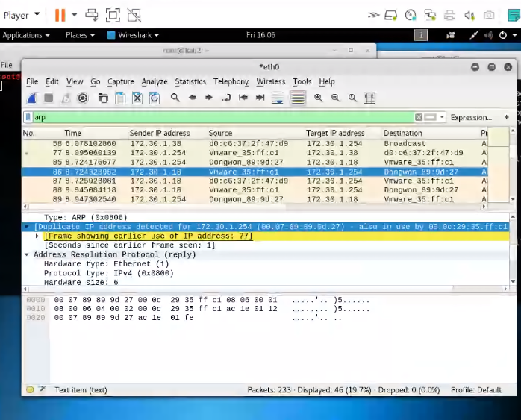Screen dimensions: 521x420
Task: Click the resize columns toolbar icon
Action: click(x=369, y=98)
